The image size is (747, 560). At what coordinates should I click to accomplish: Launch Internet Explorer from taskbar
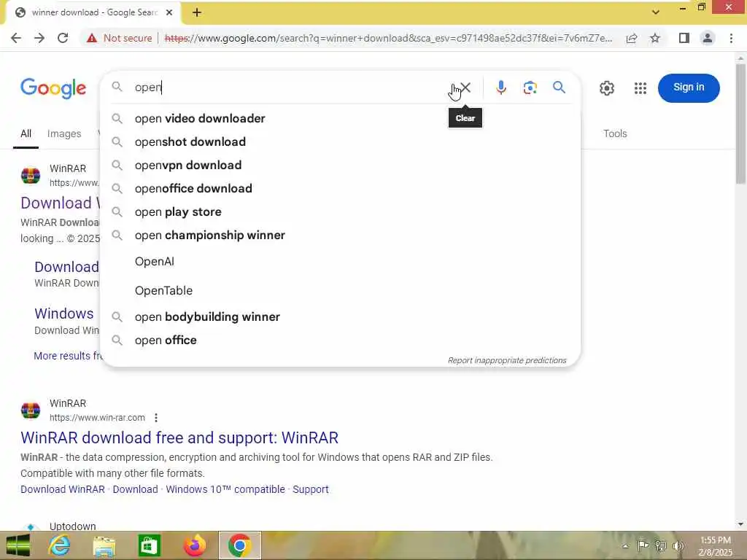[x=60, y=545]
